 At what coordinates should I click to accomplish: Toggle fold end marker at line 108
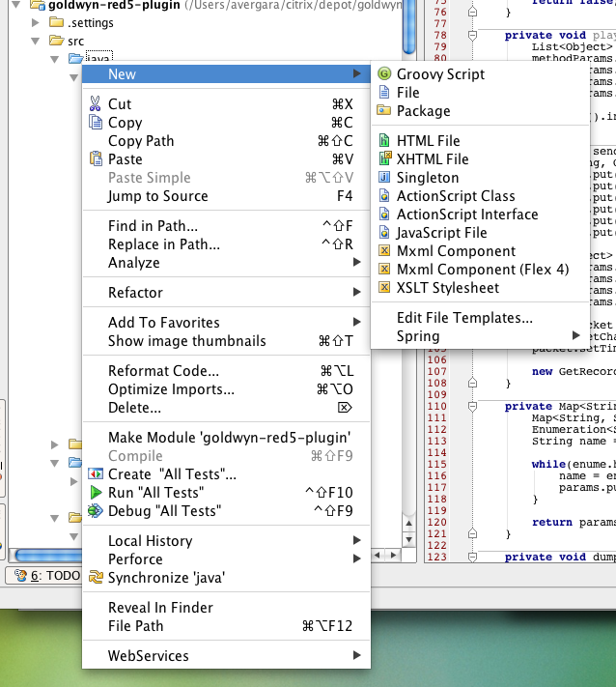(x=472, y=383)
